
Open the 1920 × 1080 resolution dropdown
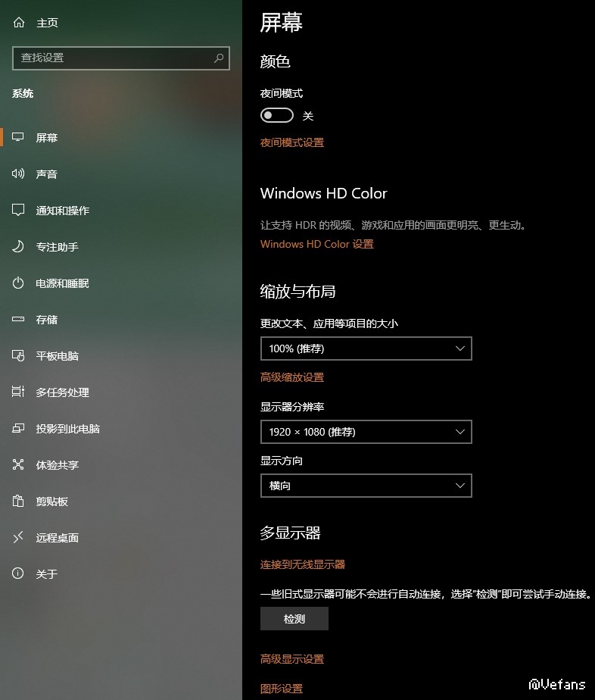click(x=366, y=432)
